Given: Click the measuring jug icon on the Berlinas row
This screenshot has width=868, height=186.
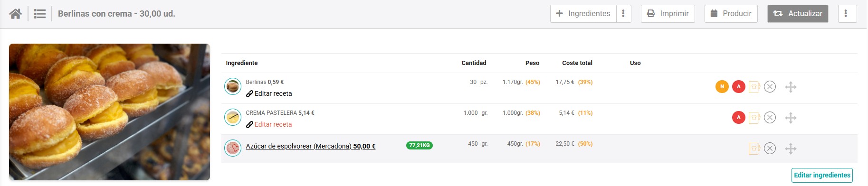Looking at the screenshot, I should (x=754, y=87).
